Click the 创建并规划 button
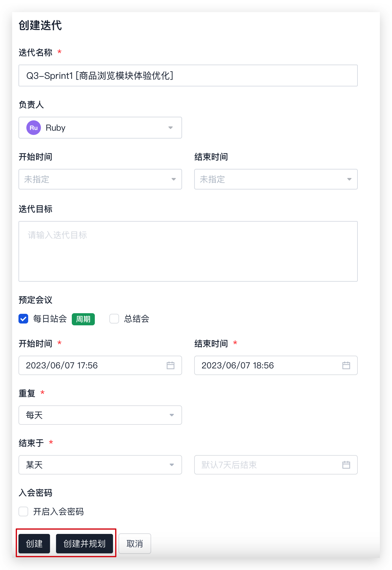 tap(85, 544)
